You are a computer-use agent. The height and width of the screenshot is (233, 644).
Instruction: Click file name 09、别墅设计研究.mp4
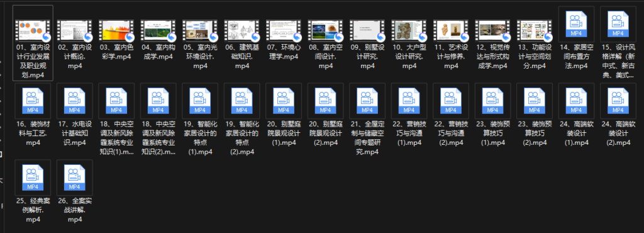click(367, 56)
